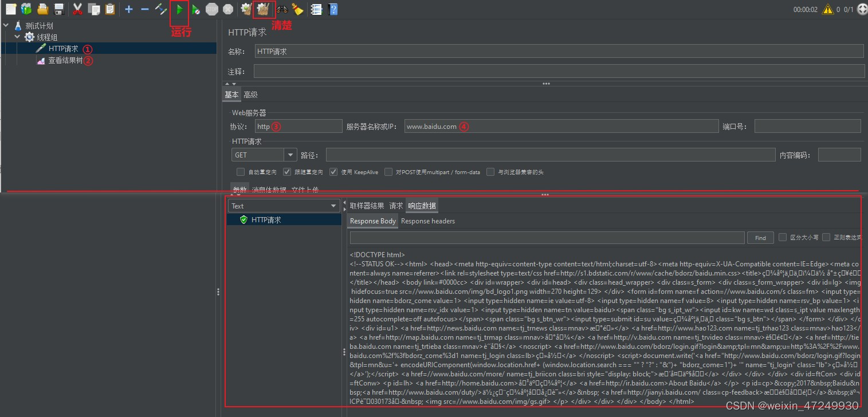
Task: Open the 请求 tab in results
Action: [396, 206]
